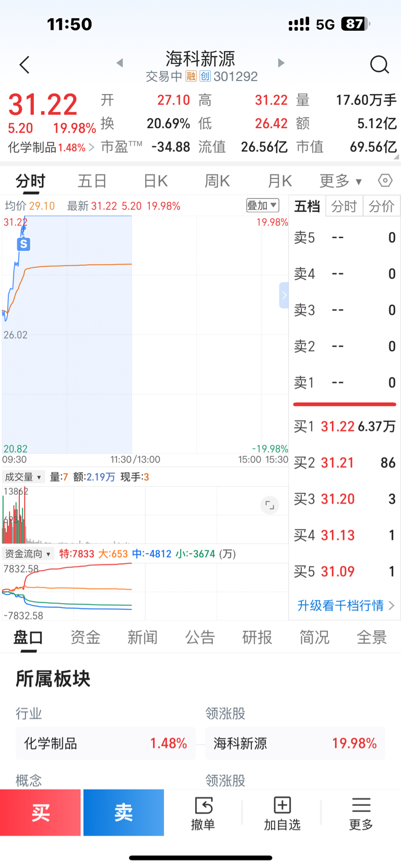Expand the volume chart fullscreen icon
This screenshot has width=401, height=868.
tap(269, 505)
